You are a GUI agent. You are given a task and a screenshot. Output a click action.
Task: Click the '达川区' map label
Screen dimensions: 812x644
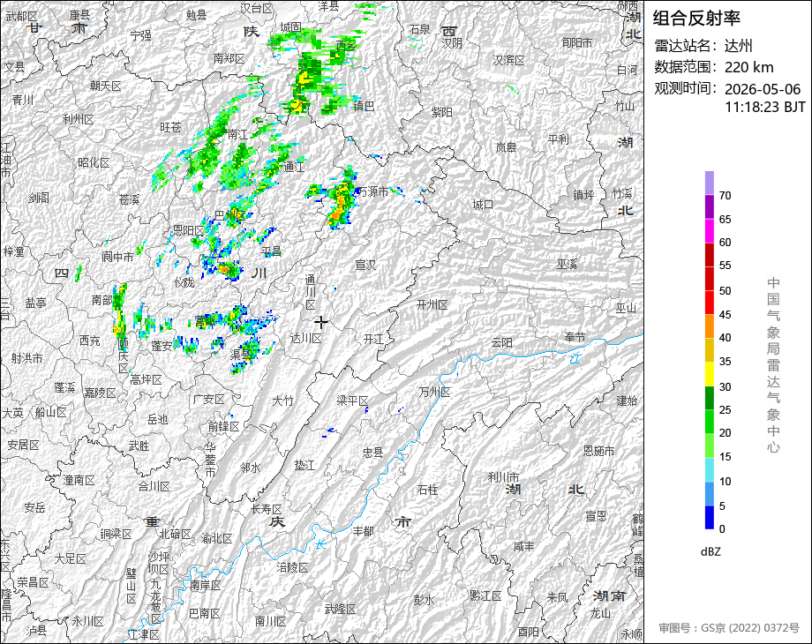coord(305,339)
